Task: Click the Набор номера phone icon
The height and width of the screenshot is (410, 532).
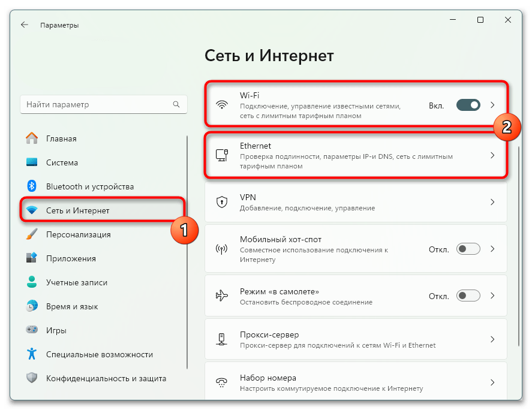Action: (222, 382)
